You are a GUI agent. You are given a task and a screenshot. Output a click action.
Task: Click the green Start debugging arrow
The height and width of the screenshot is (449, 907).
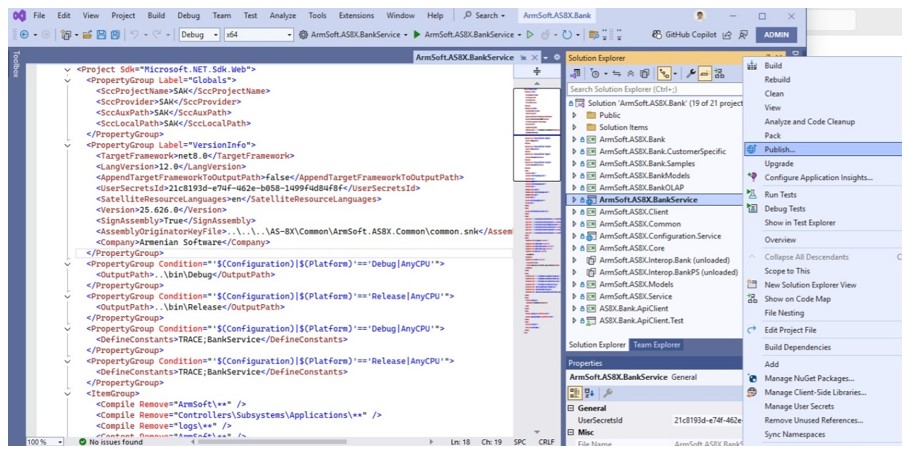418,35
